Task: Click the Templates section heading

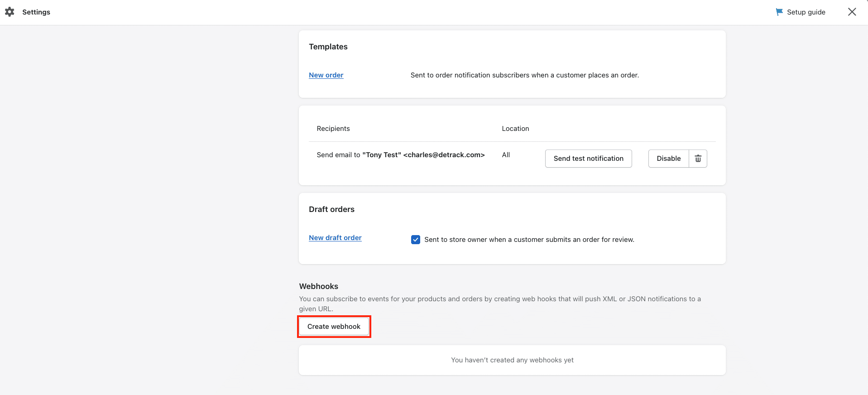Action: tap(328, 47)
